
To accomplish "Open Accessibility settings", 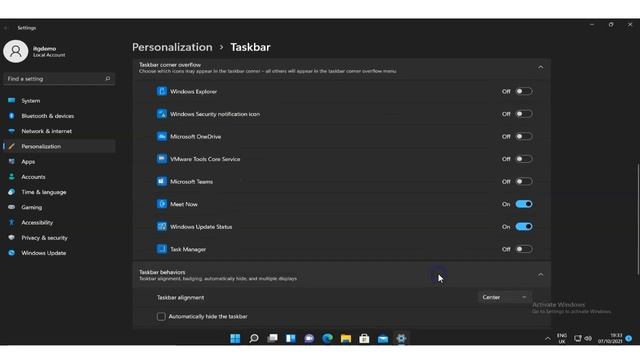I will click(x=59, y=222).
